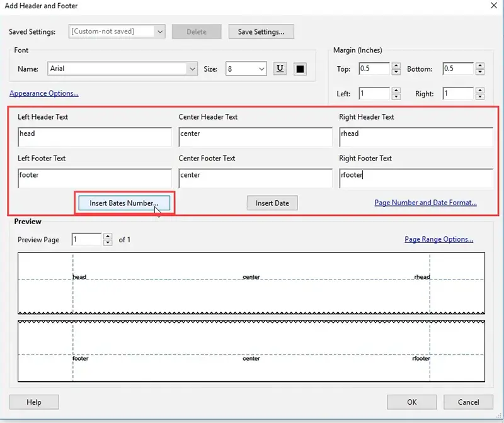This screenshot has width=504, height=423.
Task: Click Left Header Text field
Action: [x=95, y=137]
